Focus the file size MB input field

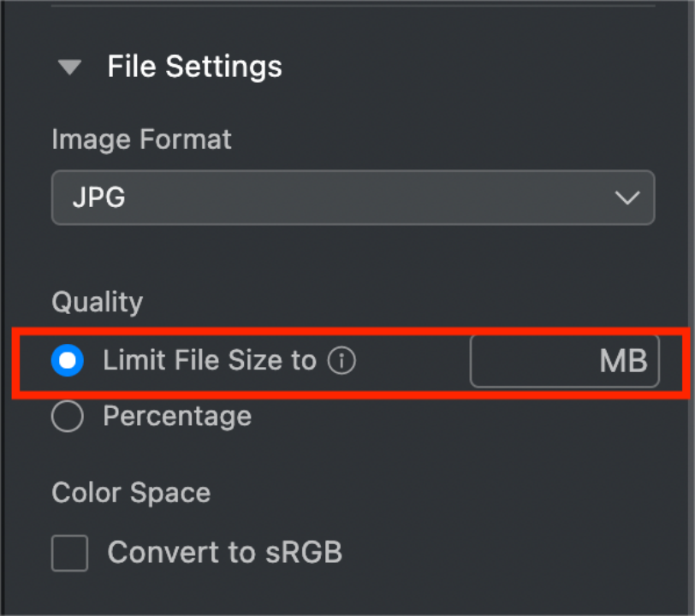click(564, 361)
